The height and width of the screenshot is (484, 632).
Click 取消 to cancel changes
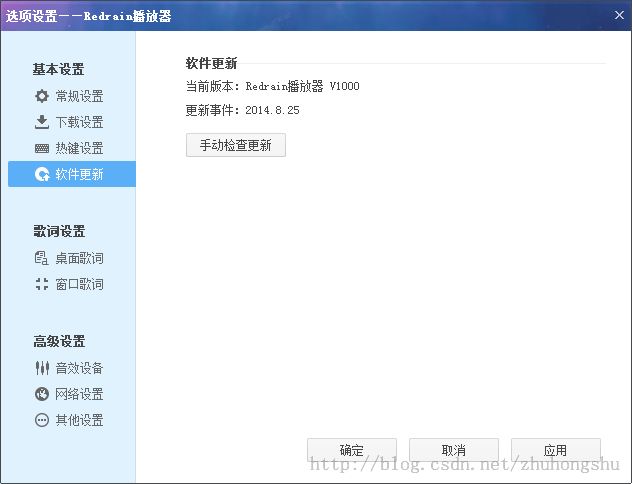click(454, 450)
